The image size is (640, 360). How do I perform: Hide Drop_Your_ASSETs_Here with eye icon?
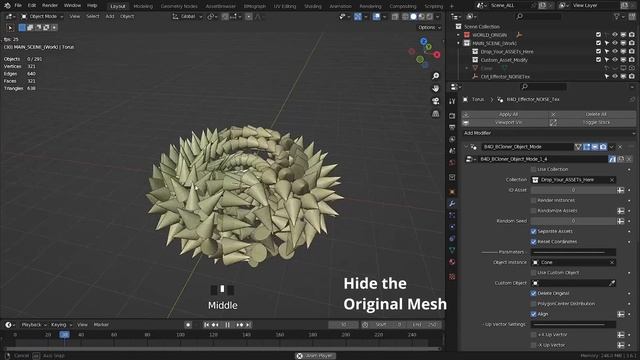point(615,52)
